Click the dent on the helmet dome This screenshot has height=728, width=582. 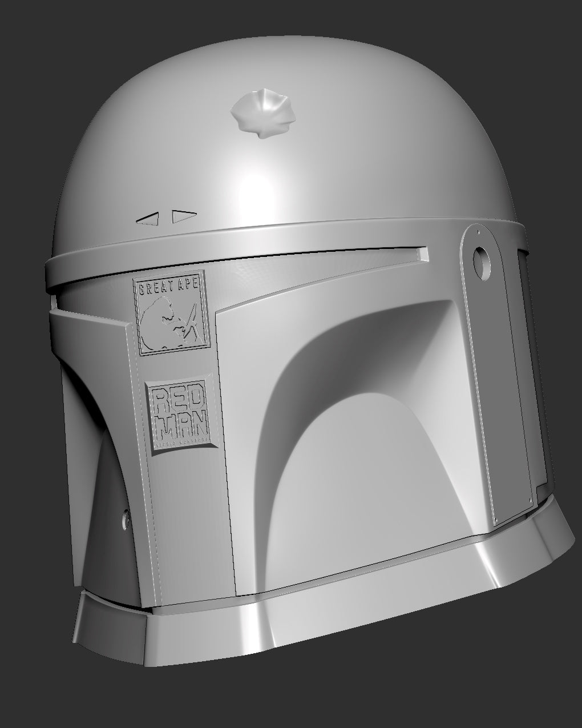tap(264, 111)
